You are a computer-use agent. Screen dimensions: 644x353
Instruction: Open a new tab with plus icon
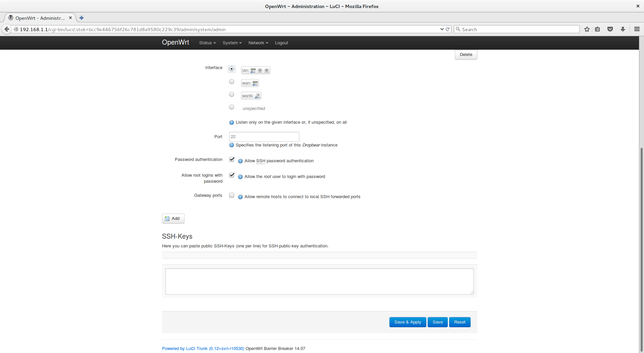[x=82, y=18]
